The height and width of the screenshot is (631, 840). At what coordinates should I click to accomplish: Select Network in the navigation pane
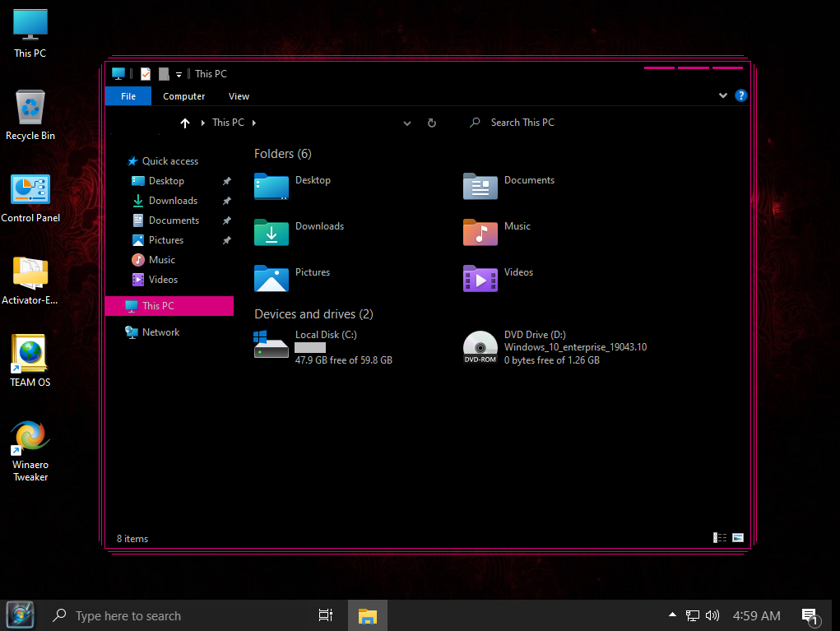160,332
